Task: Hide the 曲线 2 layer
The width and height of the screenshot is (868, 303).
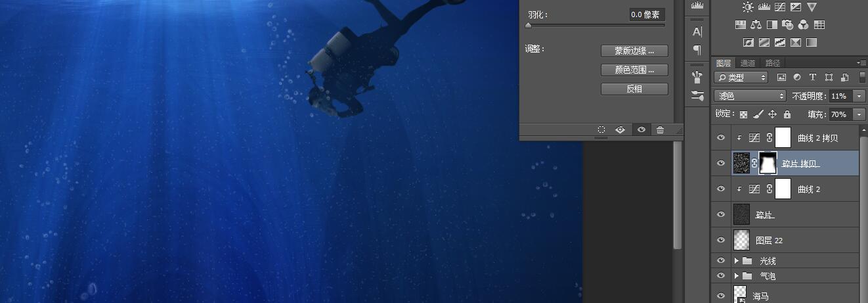Action: (x=721, y=189)
